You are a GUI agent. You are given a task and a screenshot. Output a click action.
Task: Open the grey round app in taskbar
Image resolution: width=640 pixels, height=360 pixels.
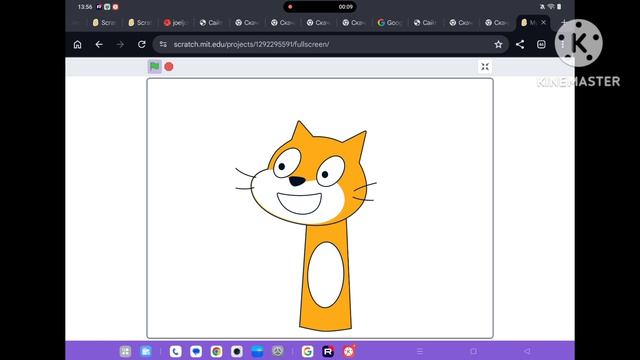click(278, 351)
